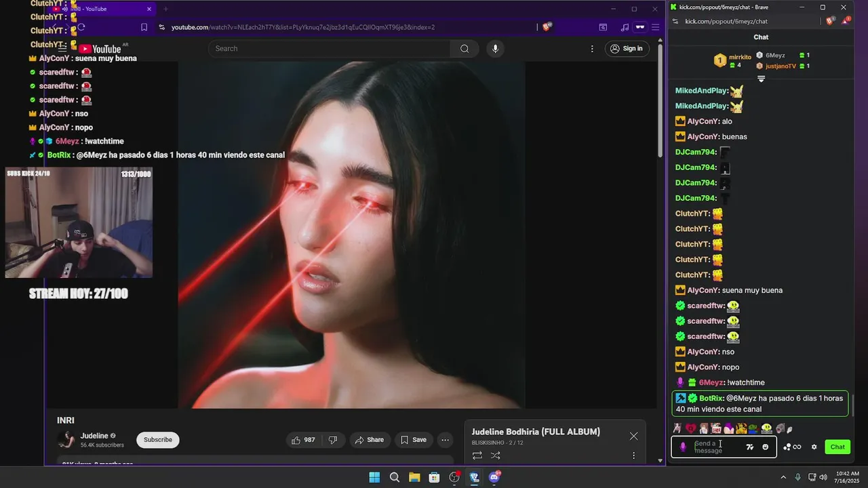
Task: Open the YouTube hamburger guide menu
Action: coord(62,49)
